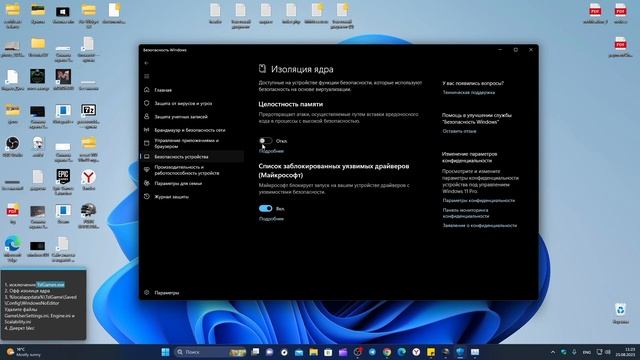Open Microsoft Edge from the taskbar
This screenshot has height=360, width=640.
[x=402, y=352]
